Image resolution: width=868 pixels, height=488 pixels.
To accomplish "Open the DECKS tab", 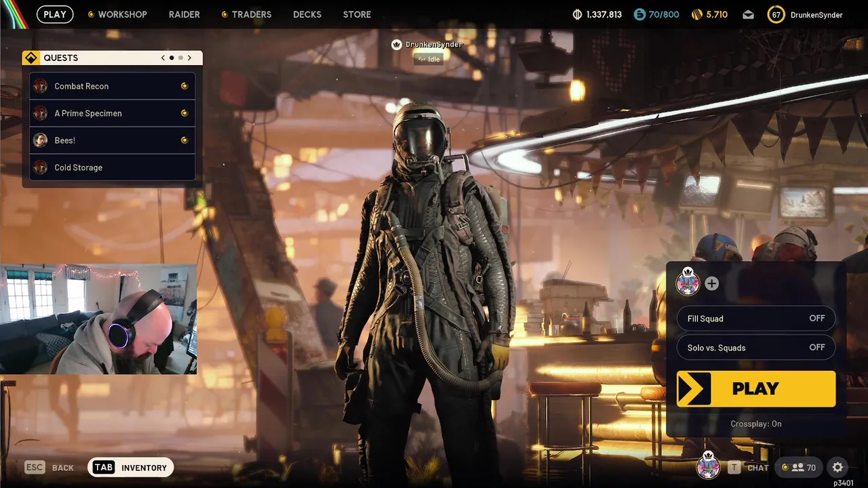I will 307,14.
